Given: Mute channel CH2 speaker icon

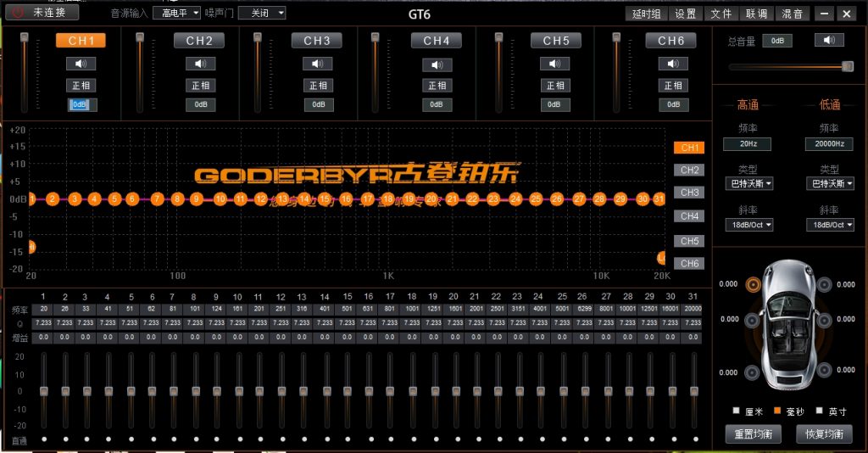Looking at the screenshot, I should click(x=200, y=64).
